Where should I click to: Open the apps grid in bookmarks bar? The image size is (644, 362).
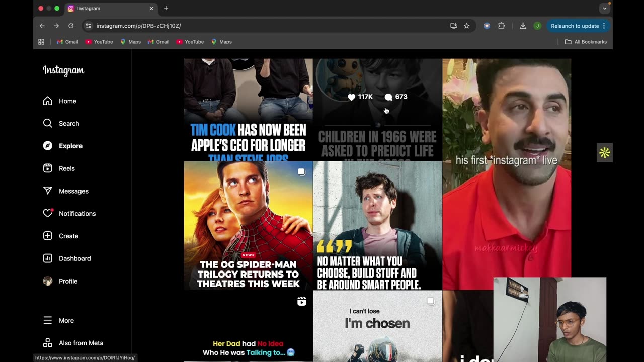[41, 42]
